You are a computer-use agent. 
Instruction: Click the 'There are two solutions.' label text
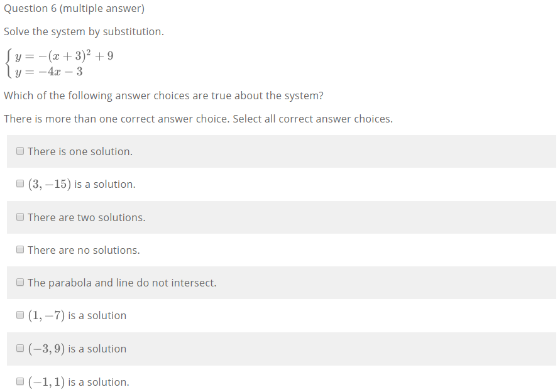86,217
